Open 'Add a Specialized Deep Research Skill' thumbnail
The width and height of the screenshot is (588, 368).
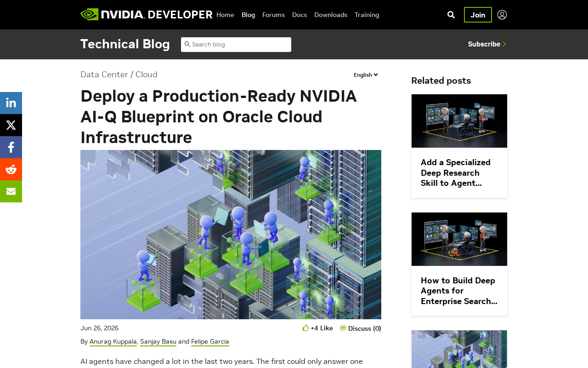pyautogui.click(x=459, y=121)
